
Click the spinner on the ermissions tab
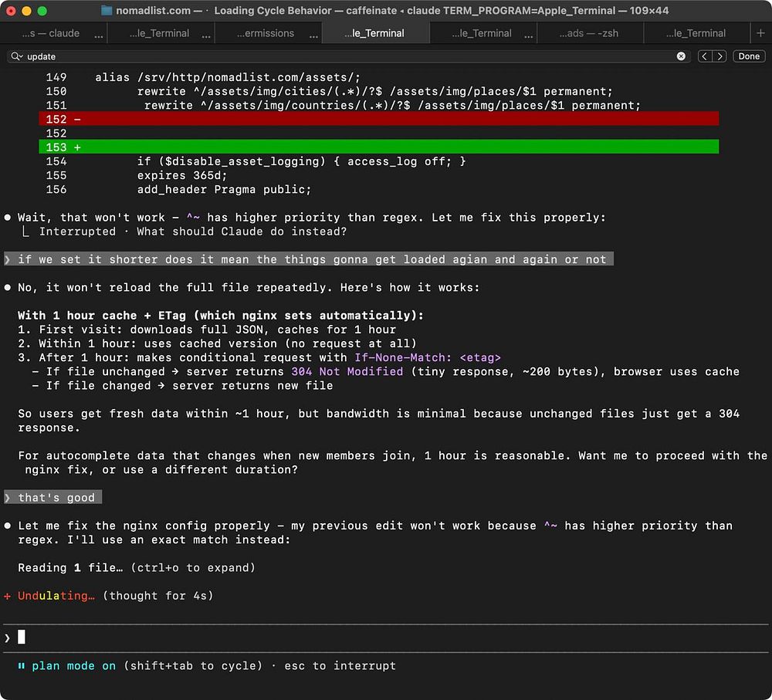point(313,36)
